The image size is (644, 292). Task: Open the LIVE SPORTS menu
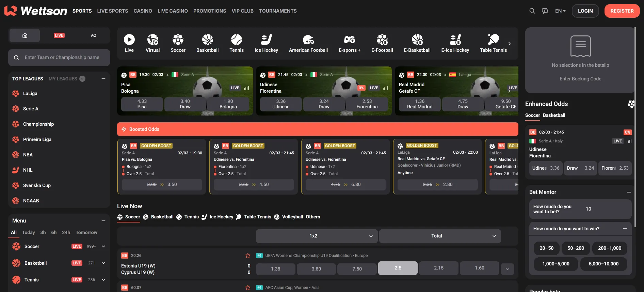coord(113,11)
